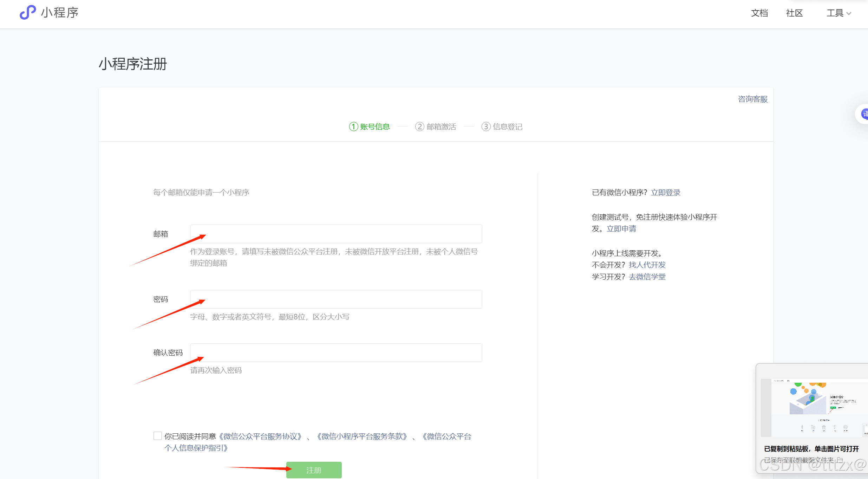Click the translate floating icon at right edge

(864, 114)
